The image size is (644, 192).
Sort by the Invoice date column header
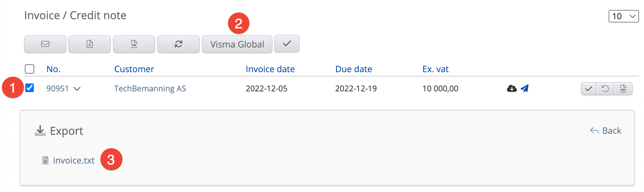[x=270, y=69]
